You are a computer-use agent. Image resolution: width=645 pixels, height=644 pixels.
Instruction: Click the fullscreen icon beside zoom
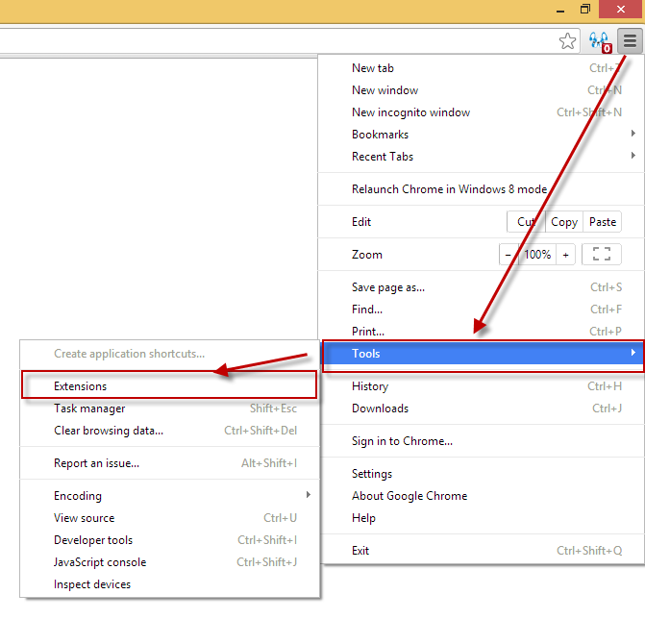[x=602, y=255]
